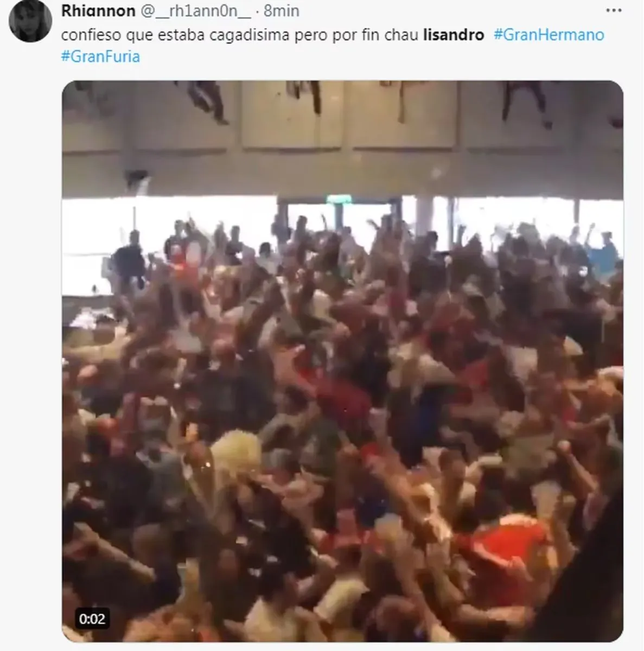Click the word estaba in the tweet text
This screenshot has width=644, height=651.
click(x=178, y=35)
